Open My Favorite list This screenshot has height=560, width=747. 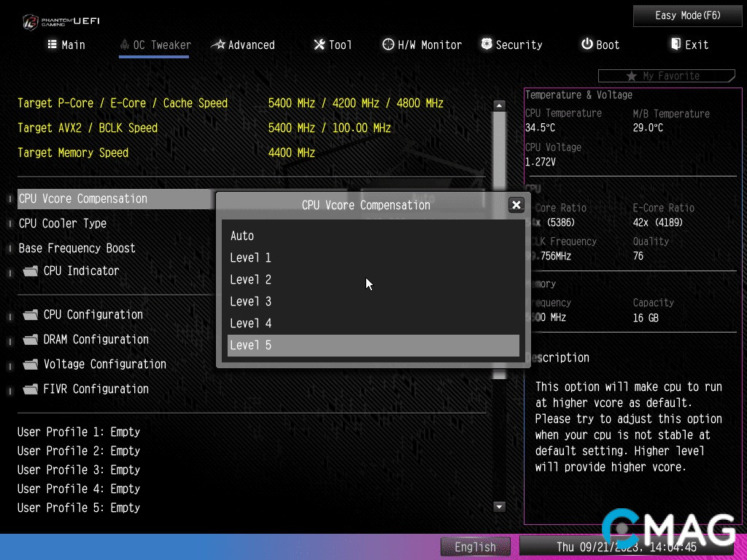coord(665,76)
